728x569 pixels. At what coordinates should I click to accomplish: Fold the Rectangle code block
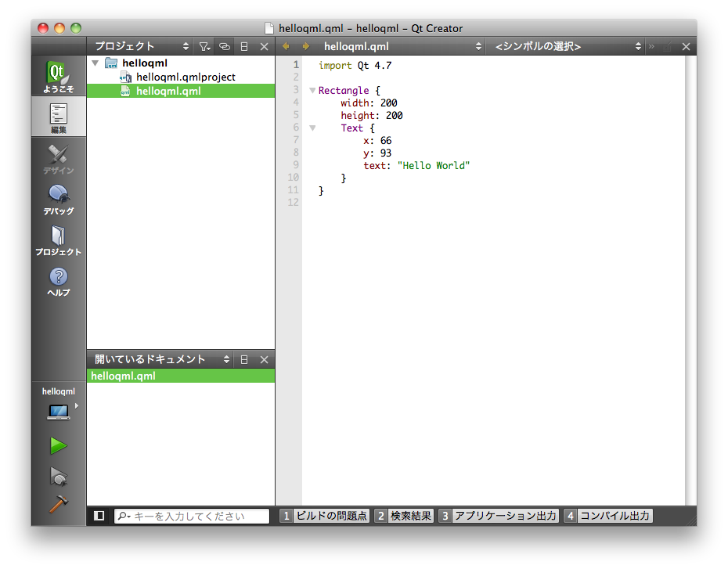312,91
